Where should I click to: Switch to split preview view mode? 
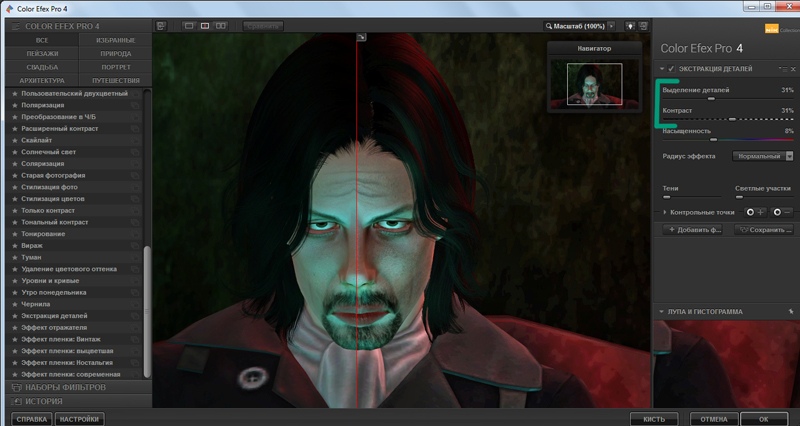point(205,26)
